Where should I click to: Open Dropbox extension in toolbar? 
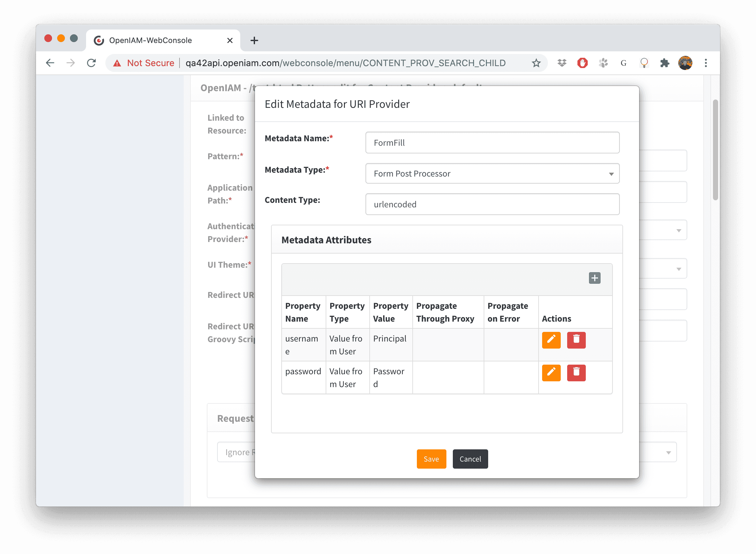(562, 63)
